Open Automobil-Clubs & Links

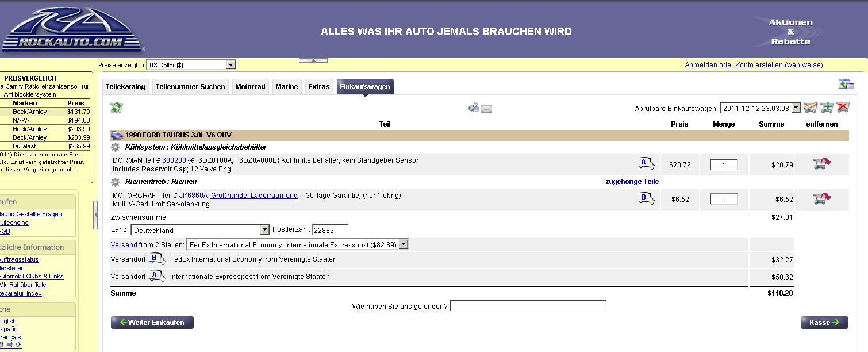pyautogui.click(x=32, y=277)
